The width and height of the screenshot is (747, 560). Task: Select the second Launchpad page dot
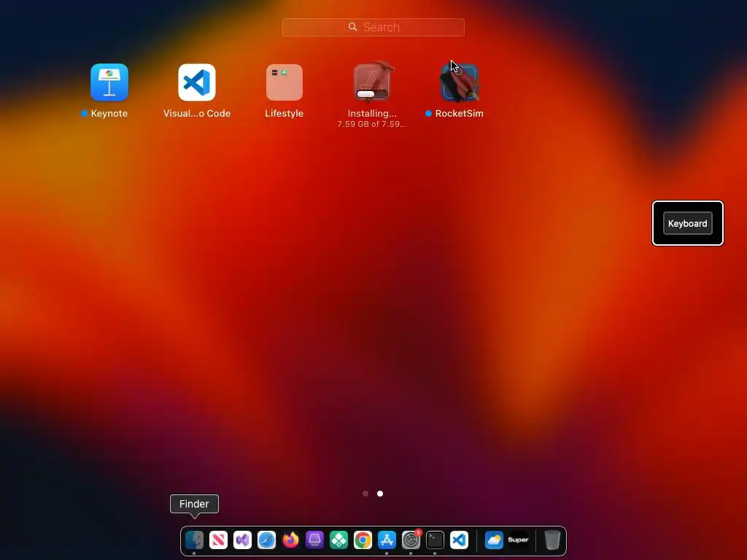click(x=379, y=494)
